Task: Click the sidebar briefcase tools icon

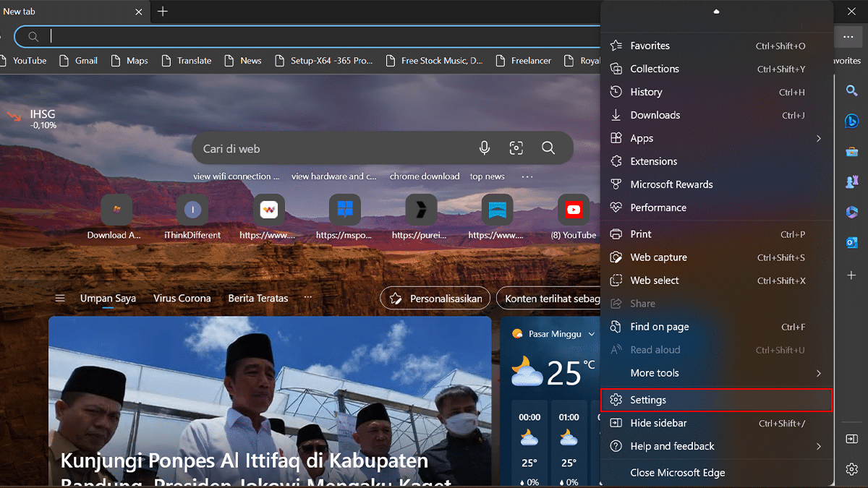Action: (x=851, y=151)
